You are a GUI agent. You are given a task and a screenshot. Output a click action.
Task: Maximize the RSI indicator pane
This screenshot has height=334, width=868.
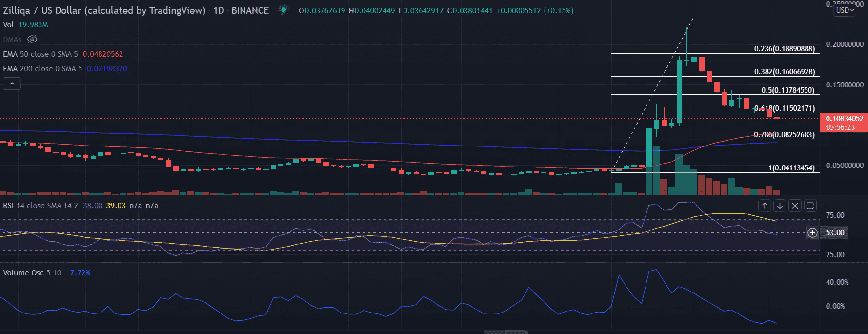[x=810, y=206]
